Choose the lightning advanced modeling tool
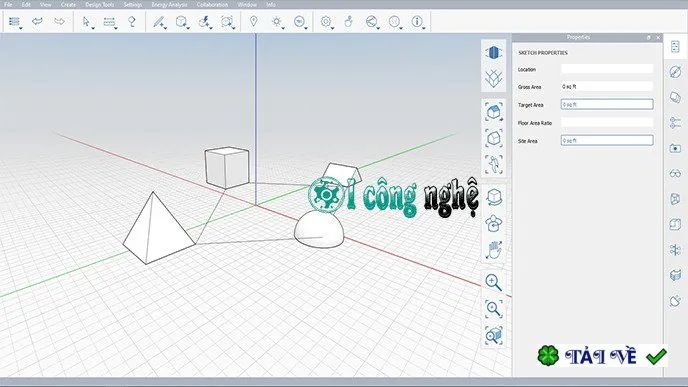The height and width of the screenshot is (387, 688). [x=204, y=21]
